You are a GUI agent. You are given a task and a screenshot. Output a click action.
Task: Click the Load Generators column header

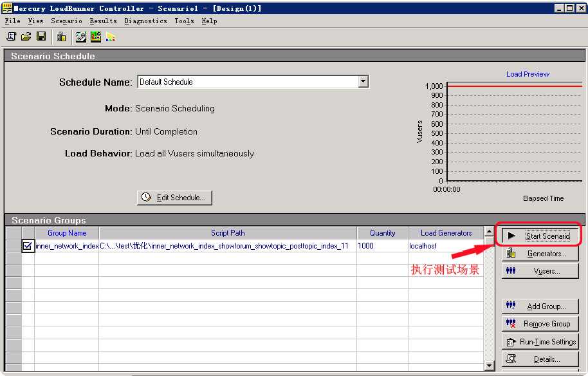[446, 233]
